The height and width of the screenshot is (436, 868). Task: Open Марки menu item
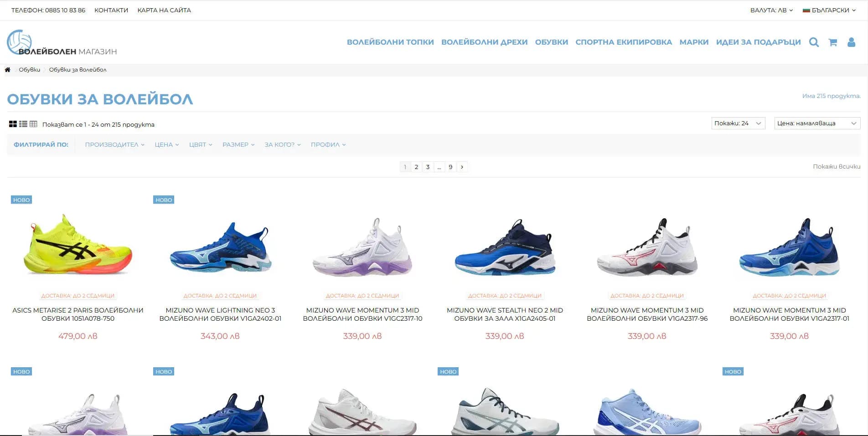tap(694, 42)
